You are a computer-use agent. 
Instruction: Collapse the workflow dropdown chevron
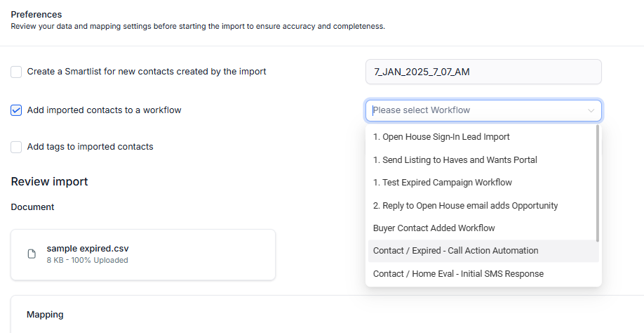coord(591,110)
